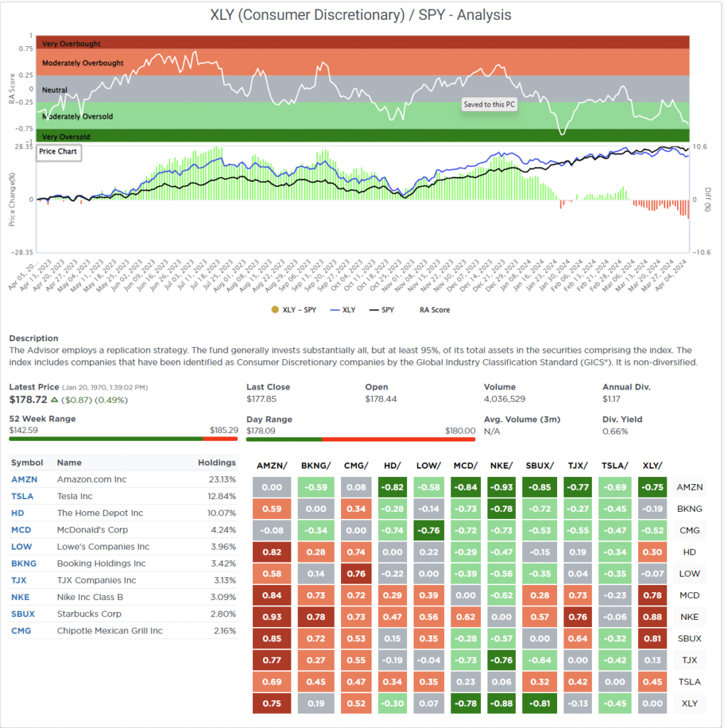The height and width of the screenshot is (728, 724).
Task: Click the 52 Week Range bar
Action: click(x=124, y=439)
